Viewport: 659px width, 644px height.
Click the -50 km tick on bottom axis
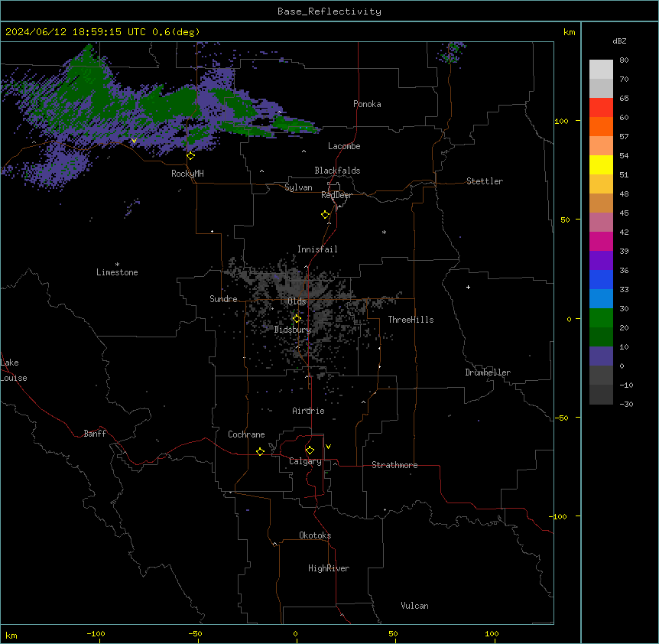[x=195, y=633]
